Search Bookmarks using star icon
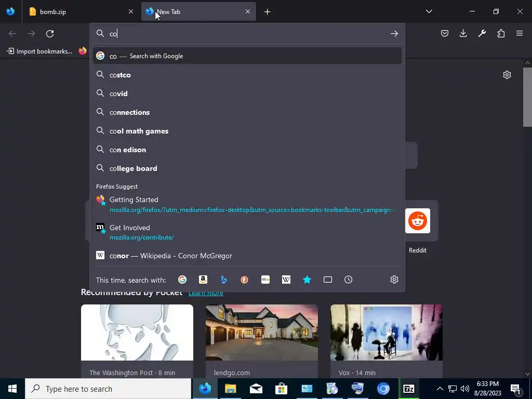The width and height of the screenshot is (532, 399). [307, 280]
